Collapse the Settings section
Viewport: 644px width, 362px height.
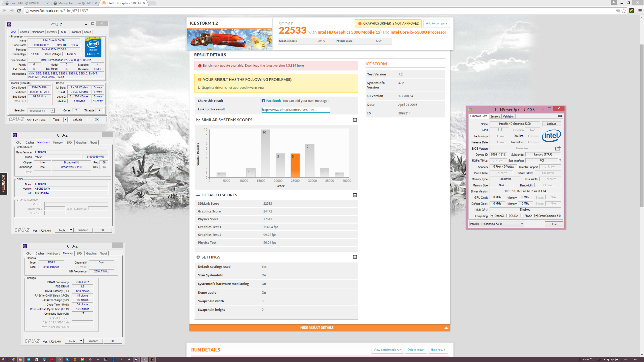coord(355,257)
